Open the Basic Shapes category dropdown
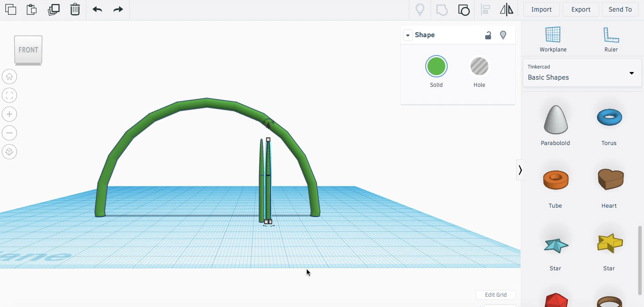The height and width of the screenshot is (307, 644). (x=582, y=73)
